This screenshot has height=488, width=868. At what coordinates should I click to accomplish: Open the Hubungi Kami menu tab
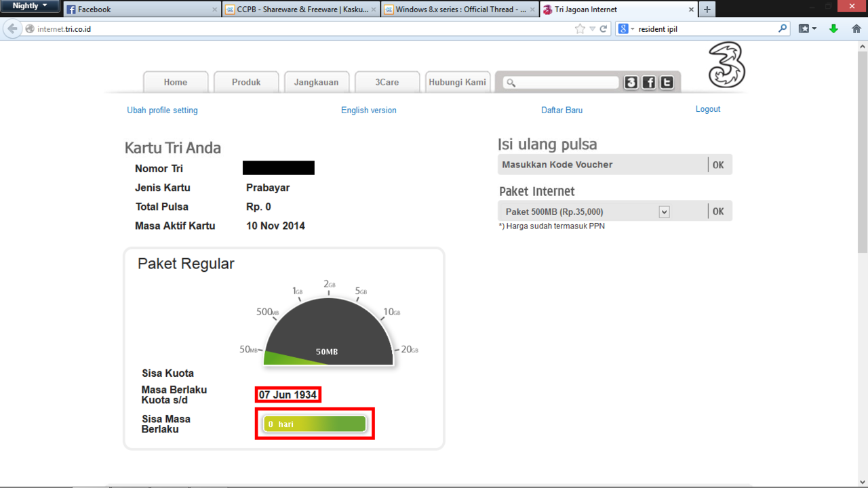(458, 82)
